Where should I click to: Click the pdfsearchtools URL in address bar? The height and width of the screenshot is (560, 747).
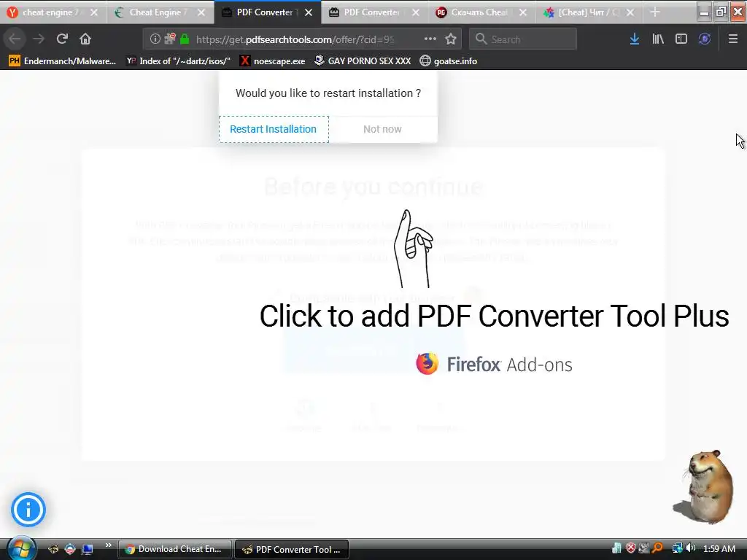click(295, 39)
